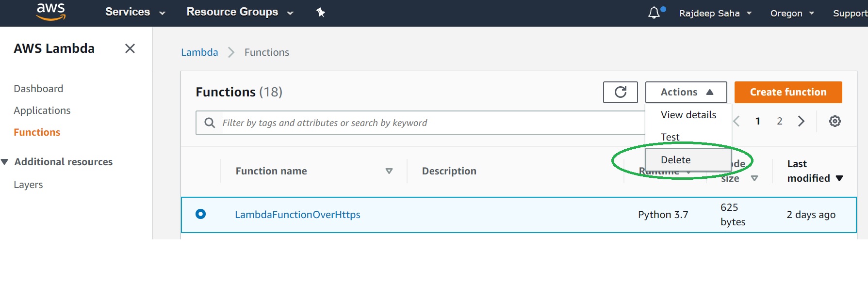Open the Oregon region selector

pyautogui.click(x=792, y=13)
